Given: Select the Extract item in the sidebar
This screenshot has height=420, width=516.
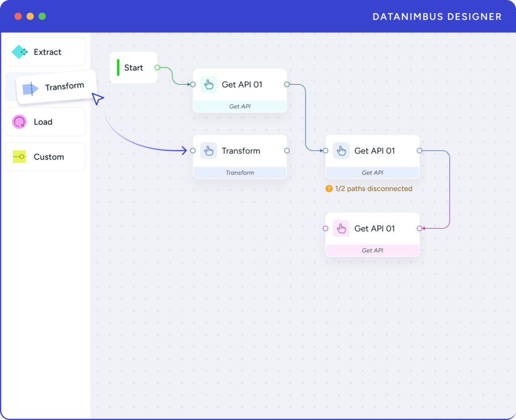Looking at the screenshot, I should [45, 52].
